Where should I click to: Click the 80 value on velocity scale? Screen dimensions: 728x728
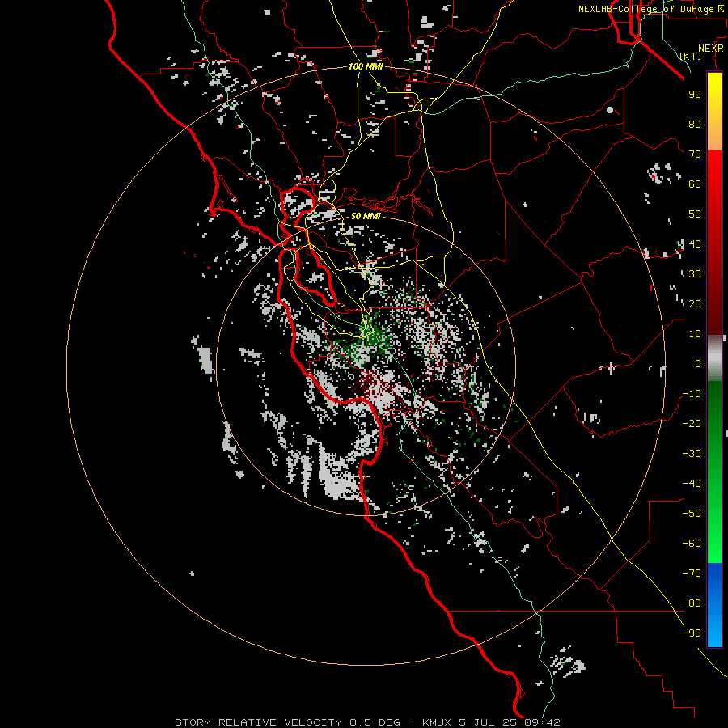(695, 124)
